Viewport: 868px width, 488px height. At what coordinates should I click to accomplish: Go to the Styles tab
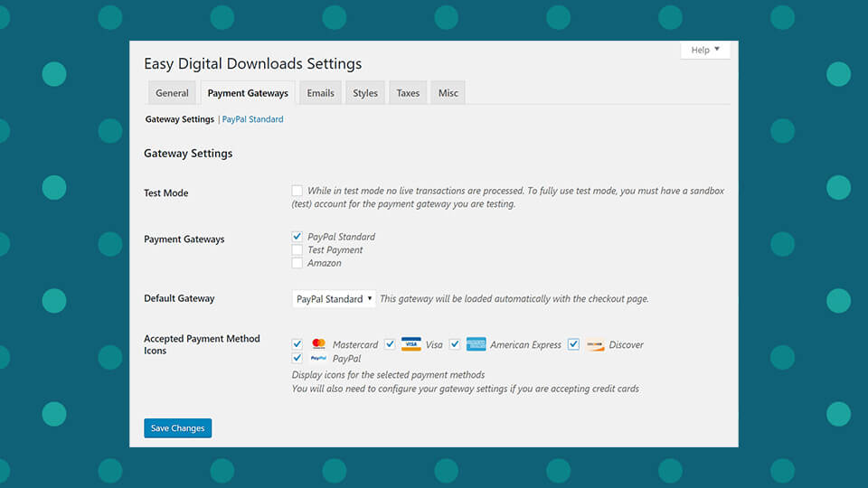(x=365, y=93)
